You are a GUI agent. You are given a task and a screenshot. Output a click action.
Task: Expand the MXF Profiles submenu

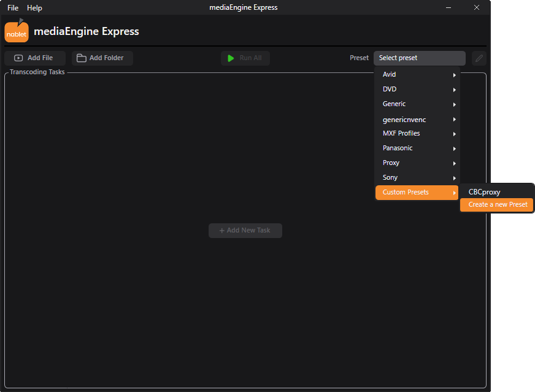(417, 133)
